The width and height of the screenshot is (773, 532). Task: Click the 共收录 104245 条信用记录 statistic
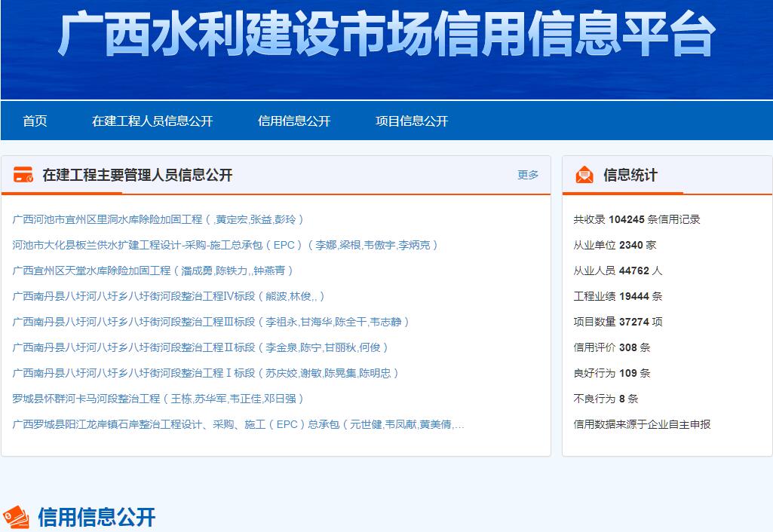(636, 219)
